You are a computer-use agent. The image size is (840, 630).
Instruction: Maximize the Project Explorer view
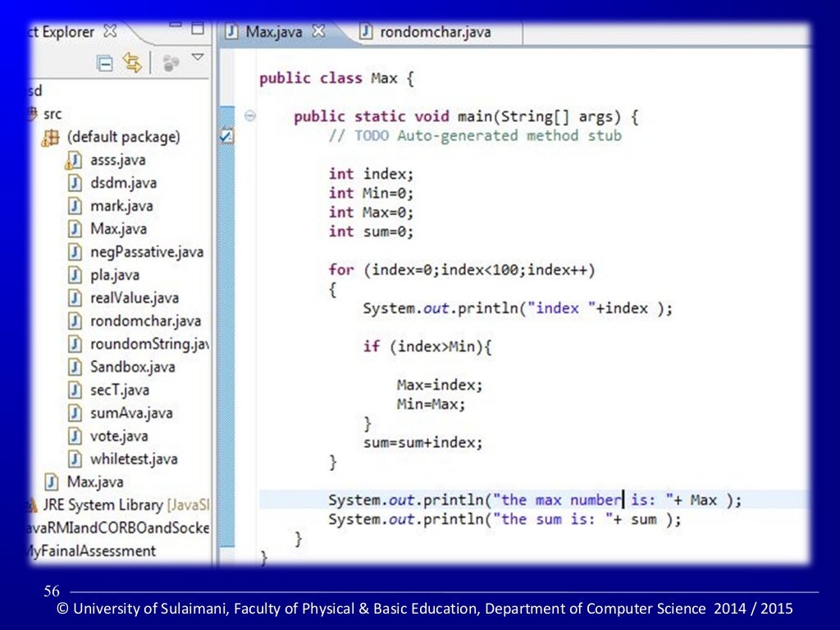(198, 29)
